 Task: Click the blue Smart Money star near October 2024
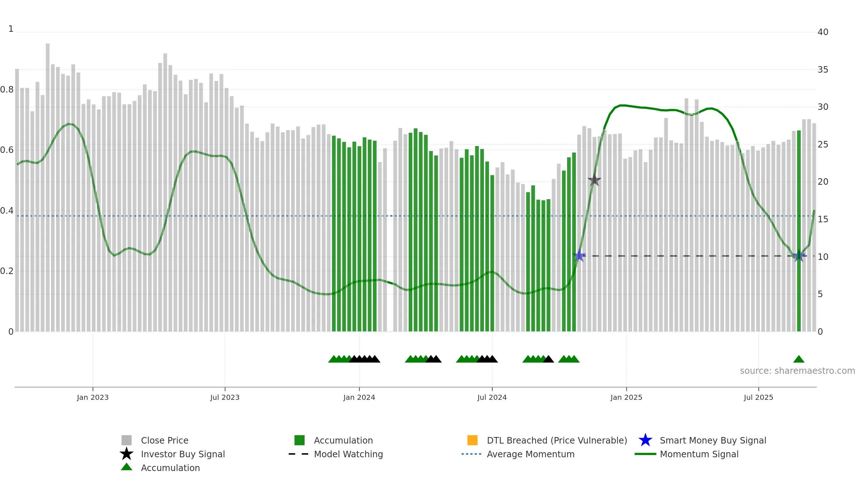579,256
